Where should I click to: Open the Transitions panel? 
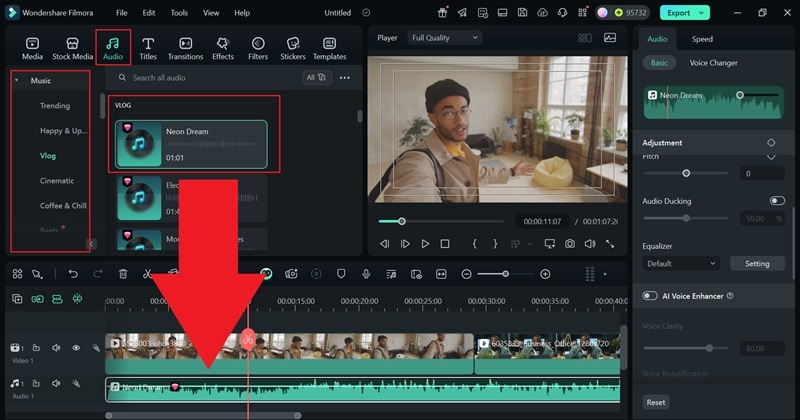185,48
